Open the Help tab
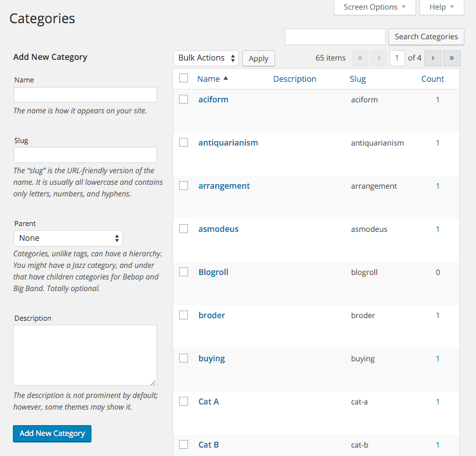The width and height of the screenshot is (476, 456). [441, 7]
